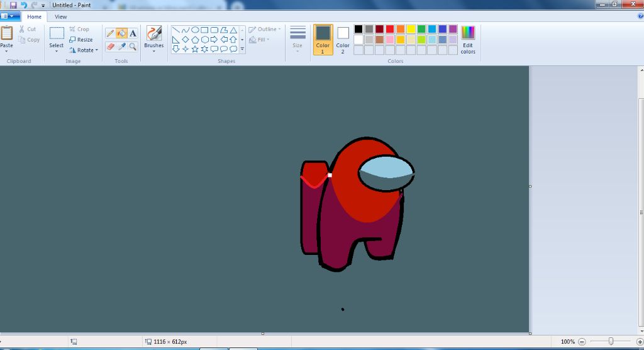This screenshot has height=350, width=644.
Task: Choose the Diamond shape
Action: click(186, 40)
